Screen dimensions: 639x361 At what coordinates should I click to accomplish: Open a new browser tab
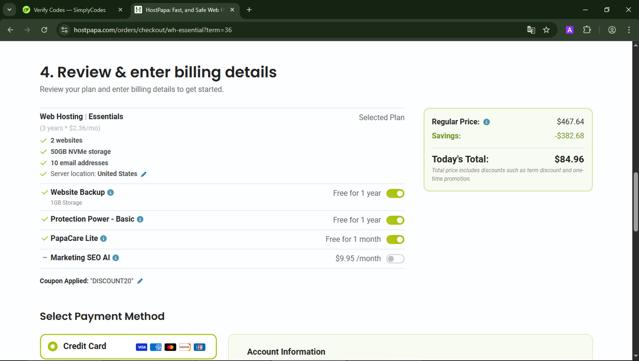tap(249, 10)
